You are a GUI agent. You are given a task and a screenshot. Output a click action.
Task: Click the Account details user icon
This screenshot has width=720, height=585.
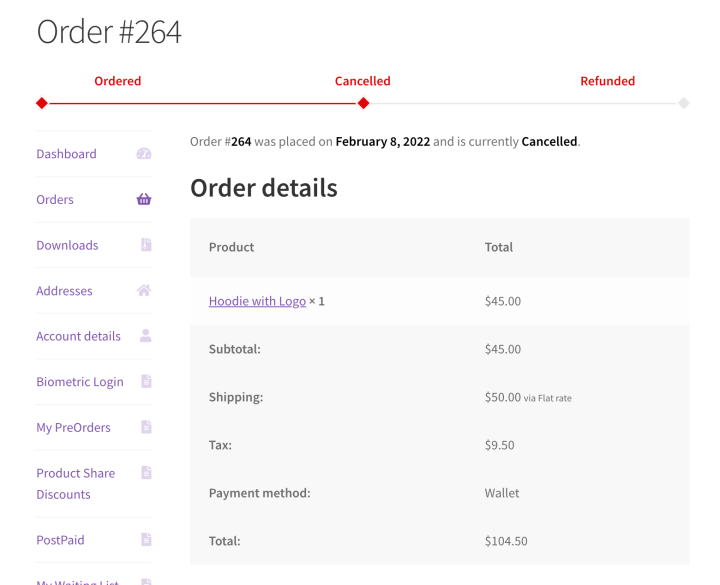(x=146, y=336)
